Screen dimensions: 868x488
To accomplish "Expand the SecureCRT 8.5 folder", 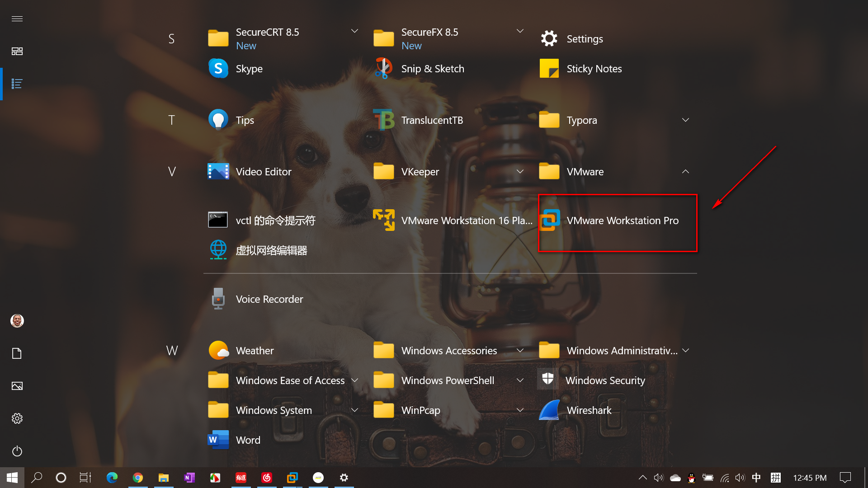I will point(354,32).
